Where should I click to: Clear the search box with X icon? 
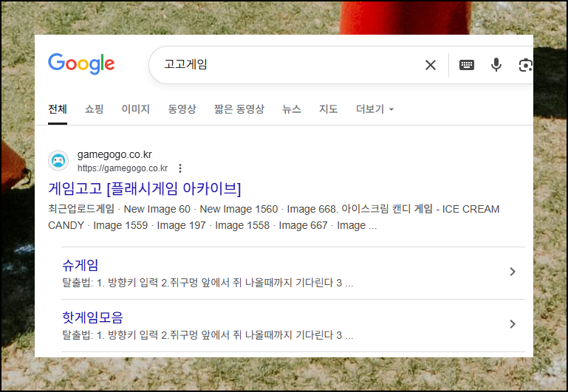click(431, 65)
